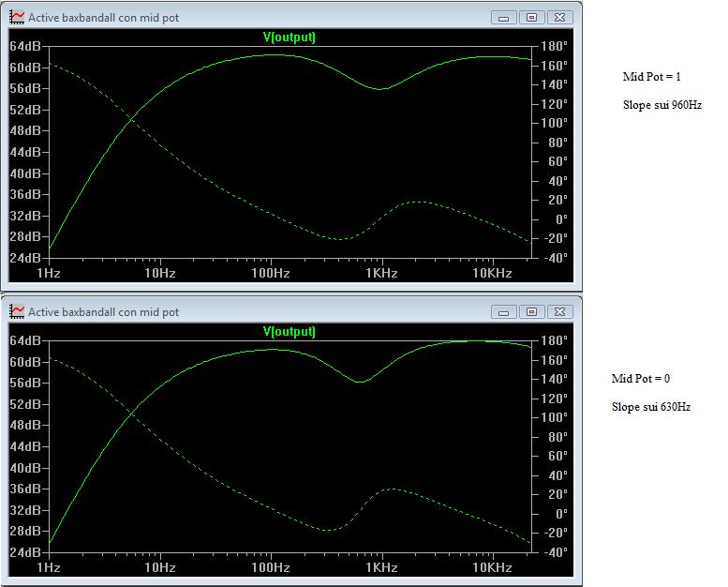Click the 1KHz label on top plot's frequency axis
Screen dimensions: 728x587
coord(381,273)
